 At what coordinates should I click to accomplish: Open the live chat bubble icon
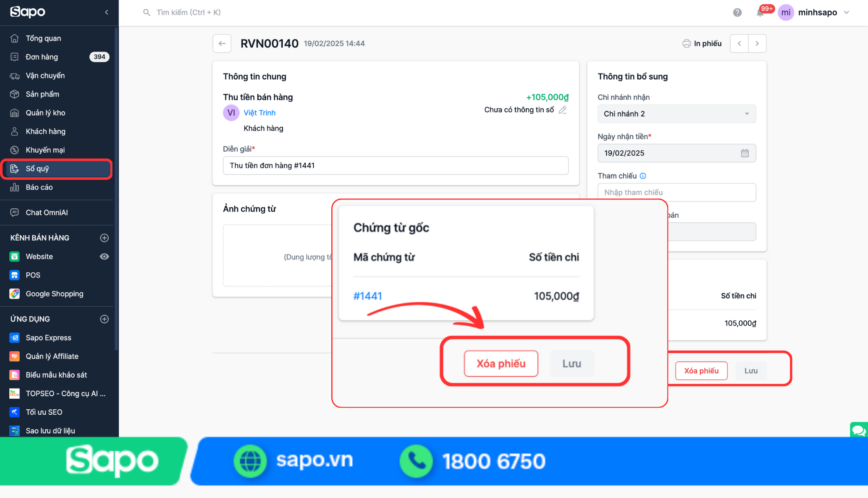(x=859, y=430)
